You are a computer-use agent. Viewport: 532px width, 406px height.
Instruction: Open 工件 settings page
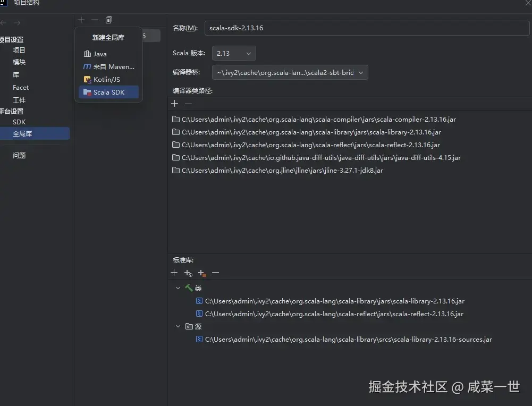(19, 100)
